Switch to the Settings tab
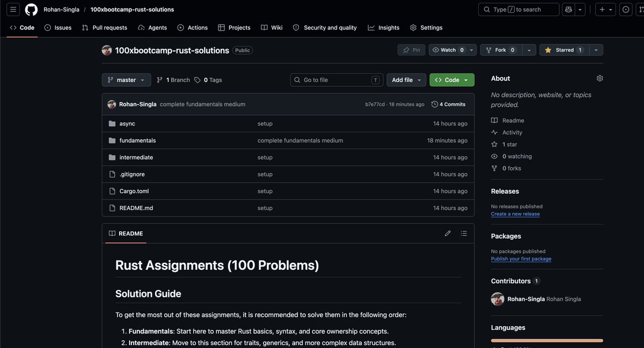 point(426,27)
